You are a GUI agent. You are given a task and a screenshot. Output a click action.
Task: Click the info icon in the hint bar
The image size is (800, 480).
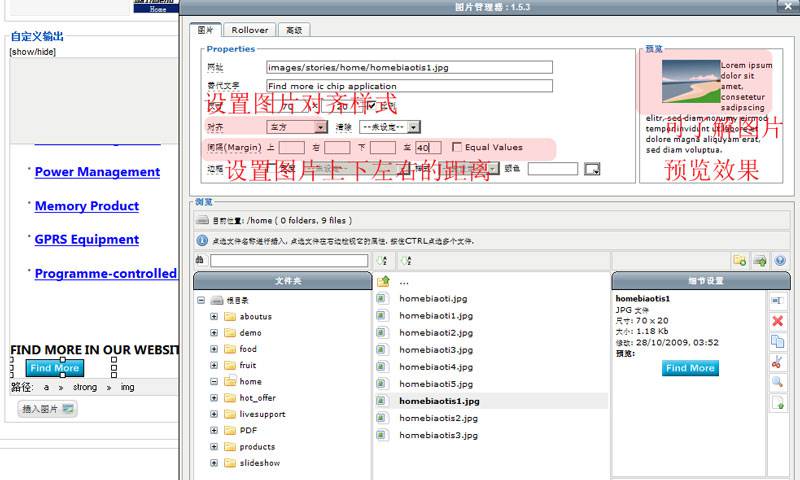(202, 240)
